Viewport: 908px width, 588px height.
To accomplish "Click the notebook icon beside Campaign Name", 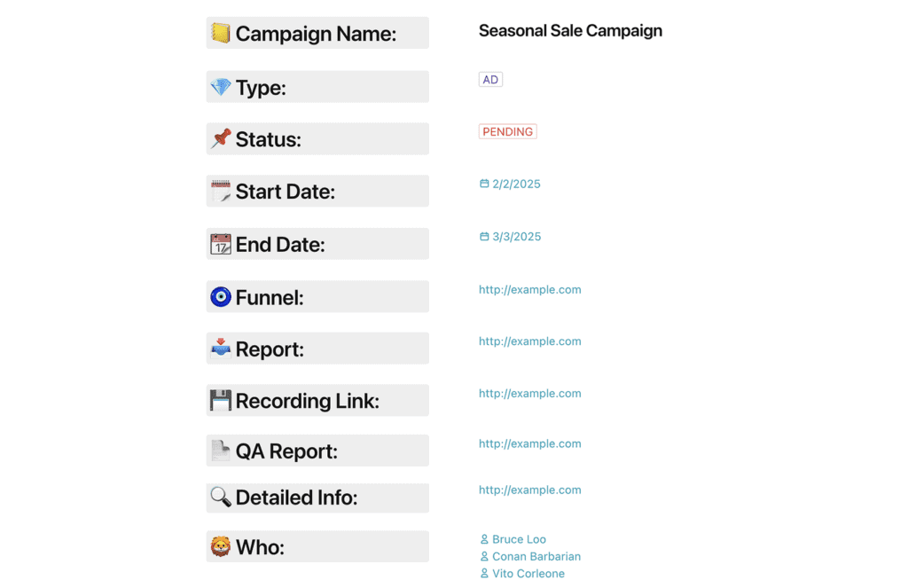I will 221,34.
